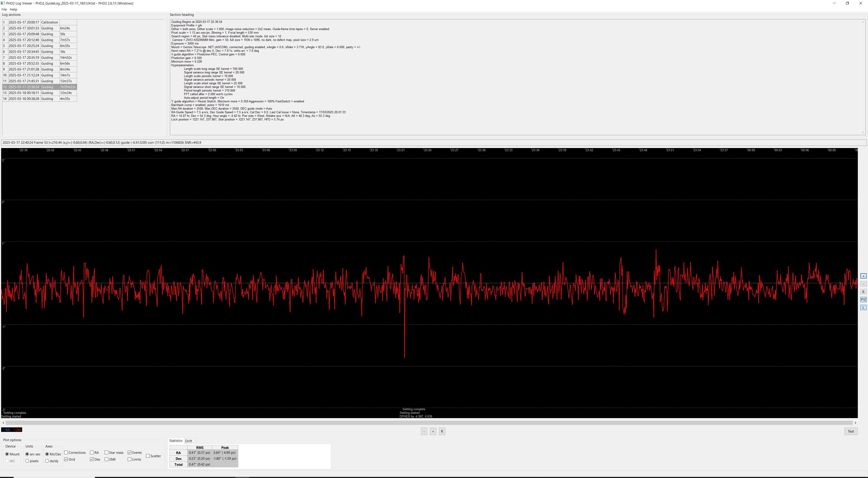Reset vertical scale with the R button
The image size is (868, 478).
[863, 292]
